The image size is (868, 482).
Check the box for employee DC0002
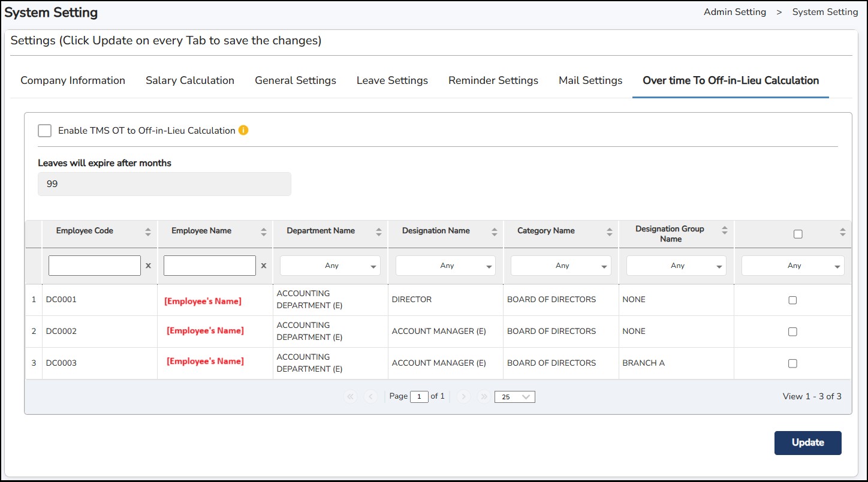(792, 332)
